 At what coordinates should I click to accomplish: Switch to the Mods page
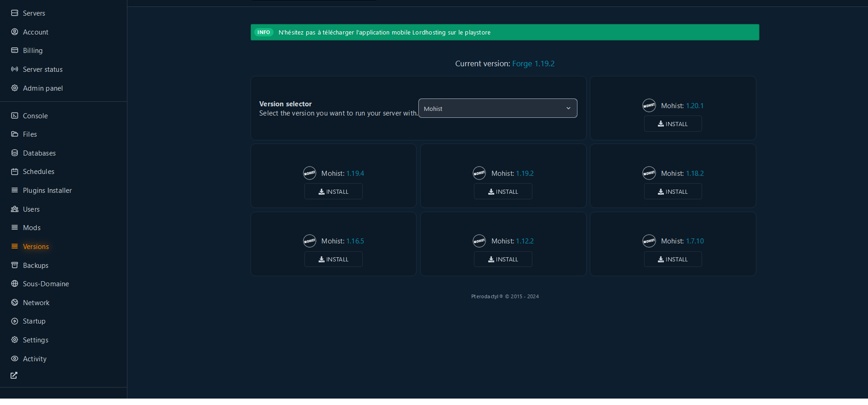click(32, 227)
